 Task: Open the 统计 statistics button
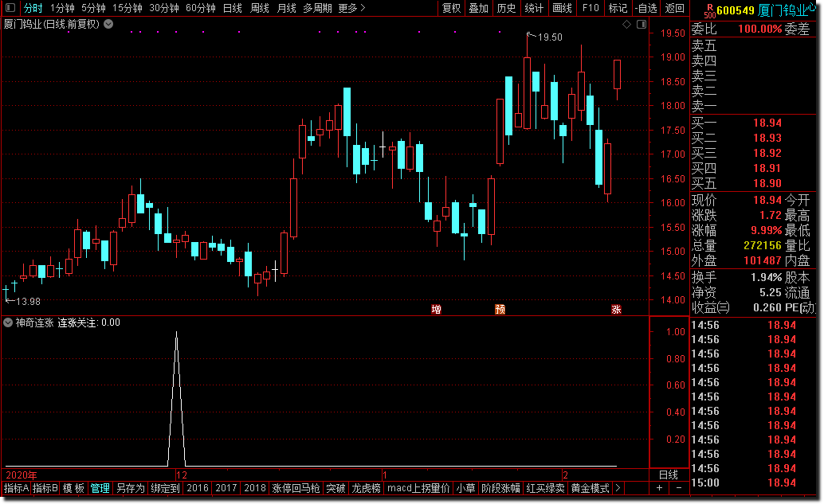(535, 8)
